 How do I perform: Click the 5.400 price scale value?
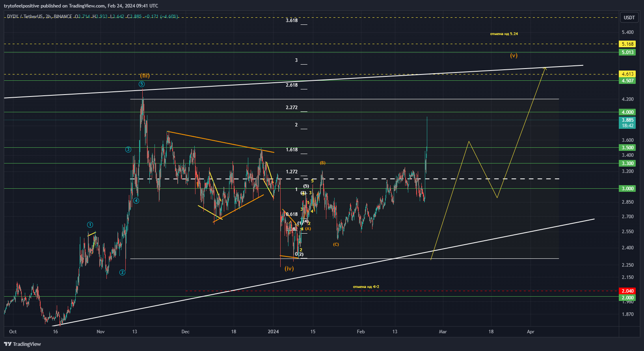point(627,32)
